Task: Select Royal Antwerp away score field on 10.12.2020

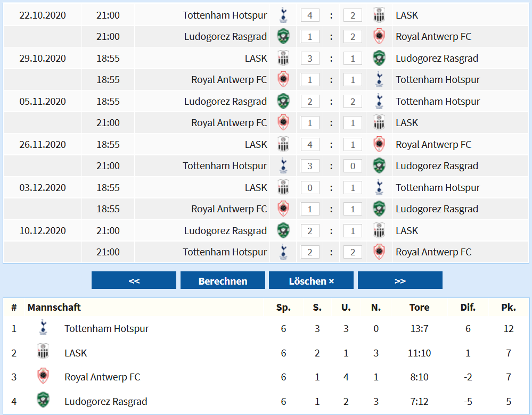Action: pyautogui.click(x=353, y=252)
